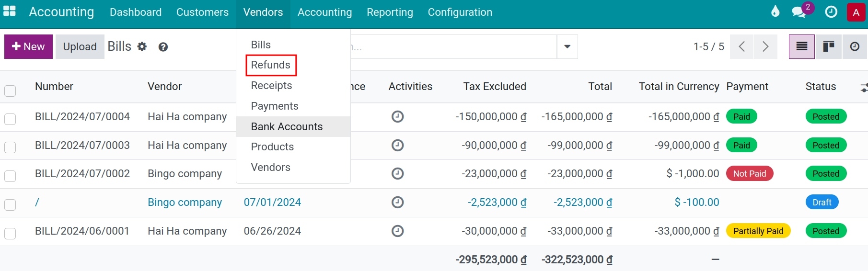Viewport: 868px width, 271px height.
Task: Tick checkbox for BILL/2024/07/0003
Action: 10,147
